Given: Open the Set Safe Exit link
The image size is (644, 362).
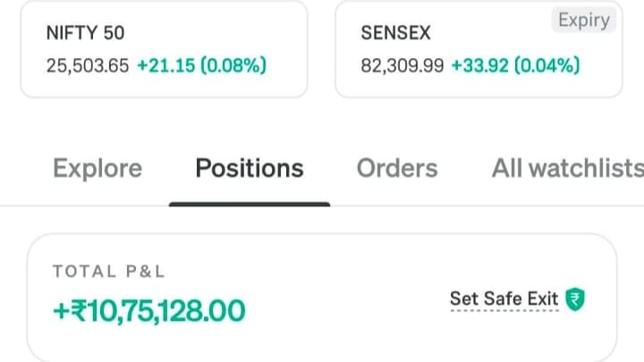Looking at the screenshot, I should 504,299.
